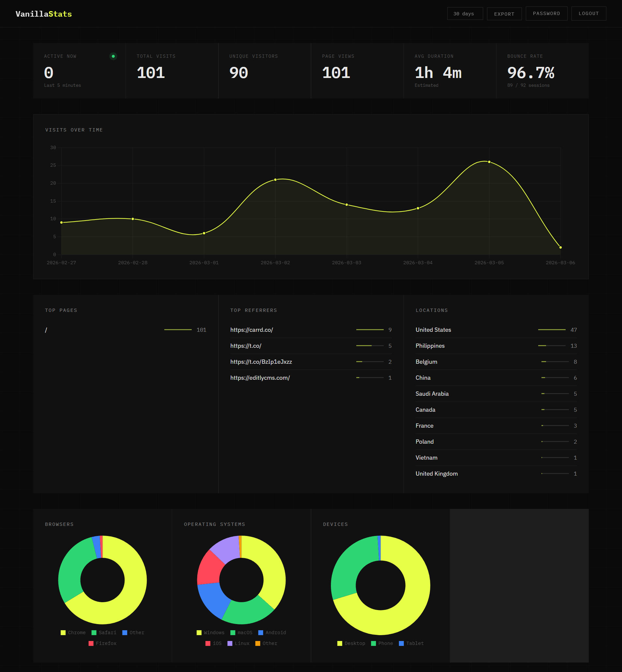Screen dimensions: 622x672
Task: Select the Locations section header
Action: (x=432, y=310)
